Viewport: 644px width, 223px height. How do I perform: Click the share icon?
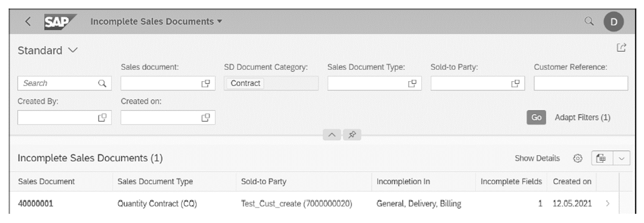[x=622, y=48]
